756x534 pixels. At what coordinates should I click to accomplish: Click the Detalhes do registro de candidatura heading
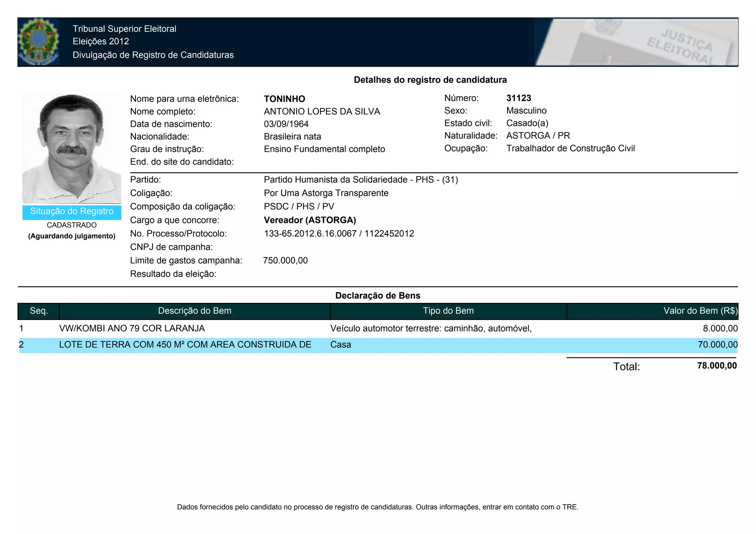coord(430,80)
